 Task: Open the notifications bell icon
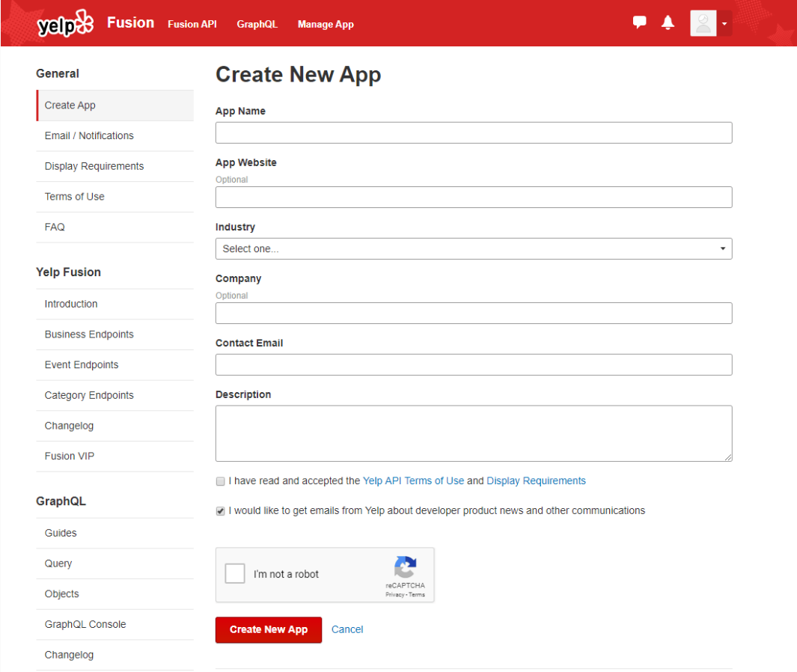[668, 23]
